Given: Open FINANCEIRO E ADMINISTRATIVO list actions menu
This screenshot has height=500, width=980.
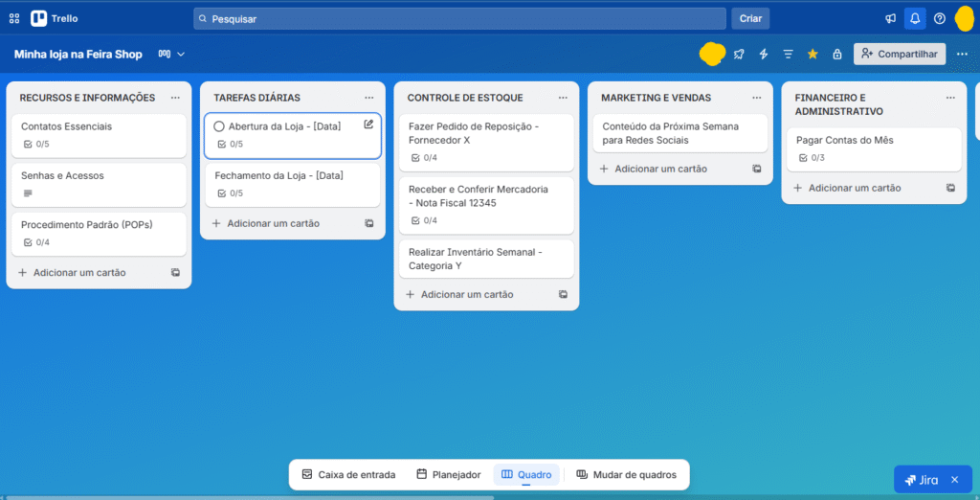Looking at the screenshot, I should (x=950, y=98).
